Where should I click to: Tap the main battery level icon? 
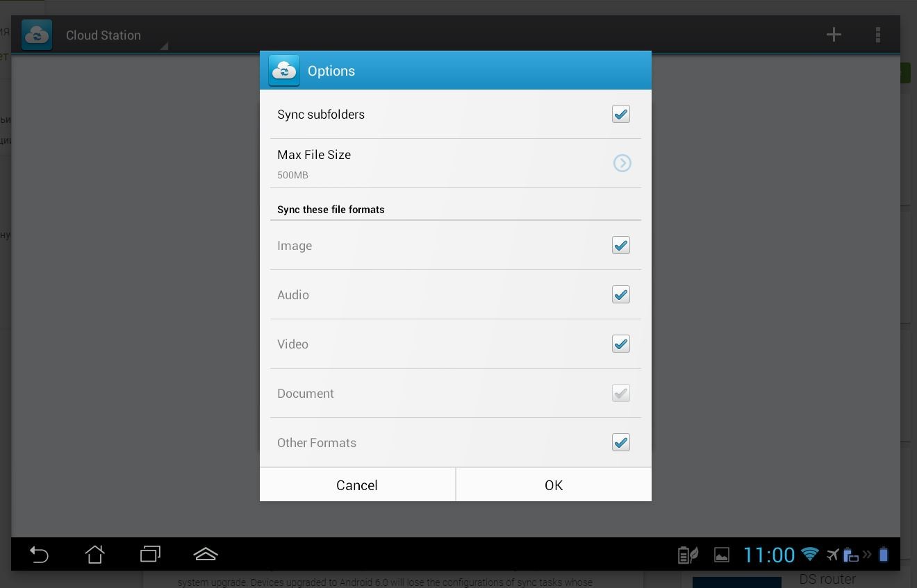[884, 554]
